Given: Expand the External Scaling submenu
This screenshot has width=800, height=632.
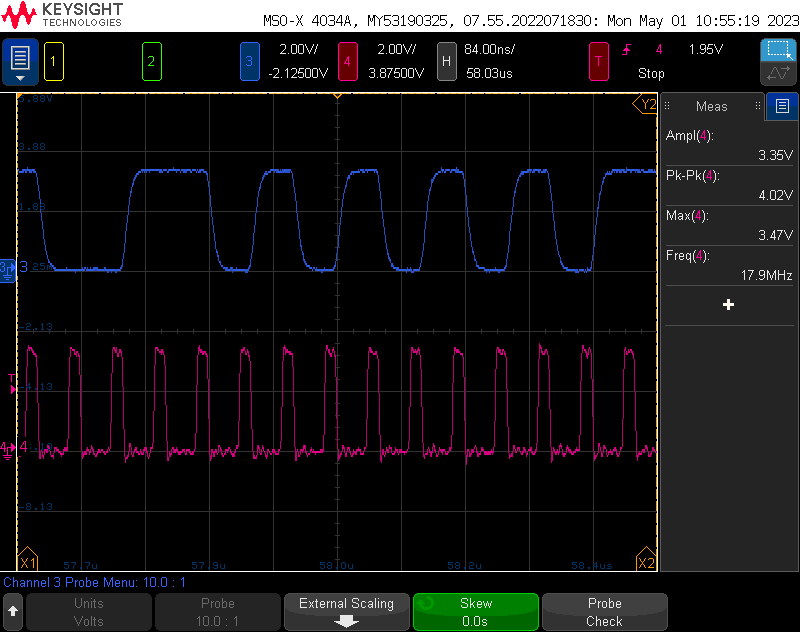Looking at the screenshot, I should pos(346,611).
